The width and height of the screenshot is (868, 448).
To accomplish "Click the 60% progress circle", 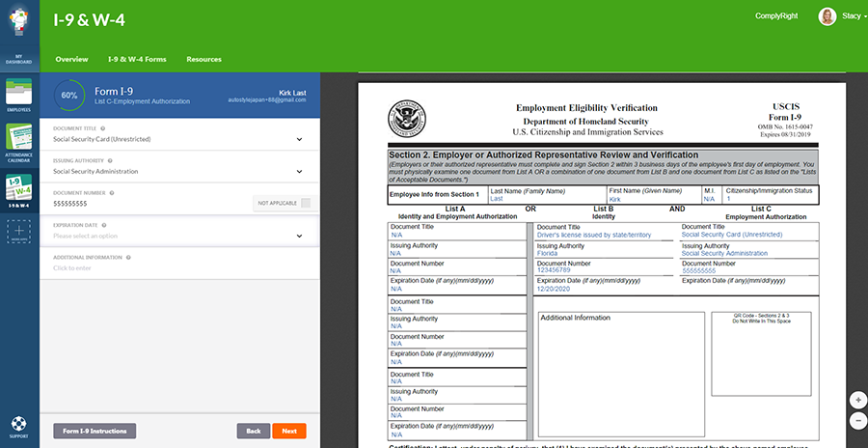I will tap(69, 96).
